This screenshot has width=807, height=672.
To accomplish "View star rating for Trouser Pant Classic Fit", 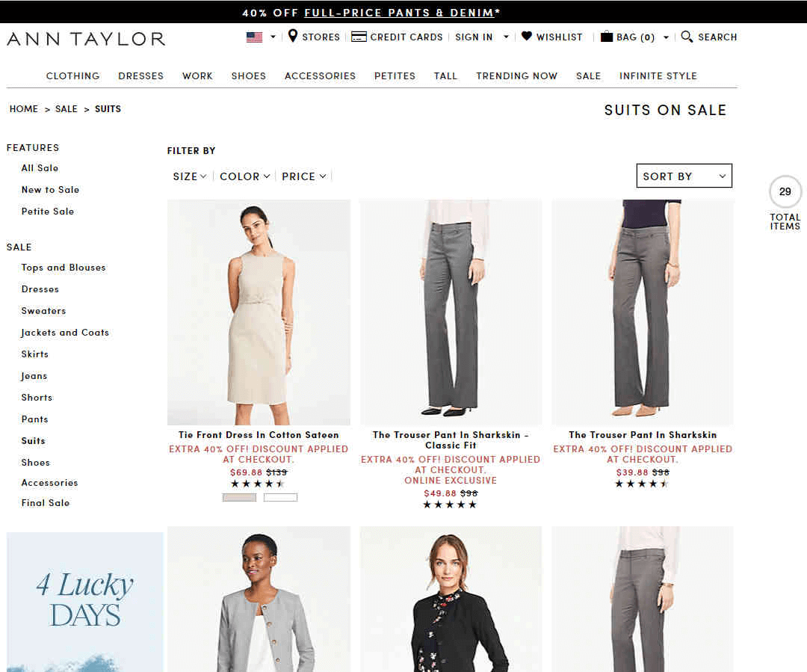I will (x=450, y=505).
